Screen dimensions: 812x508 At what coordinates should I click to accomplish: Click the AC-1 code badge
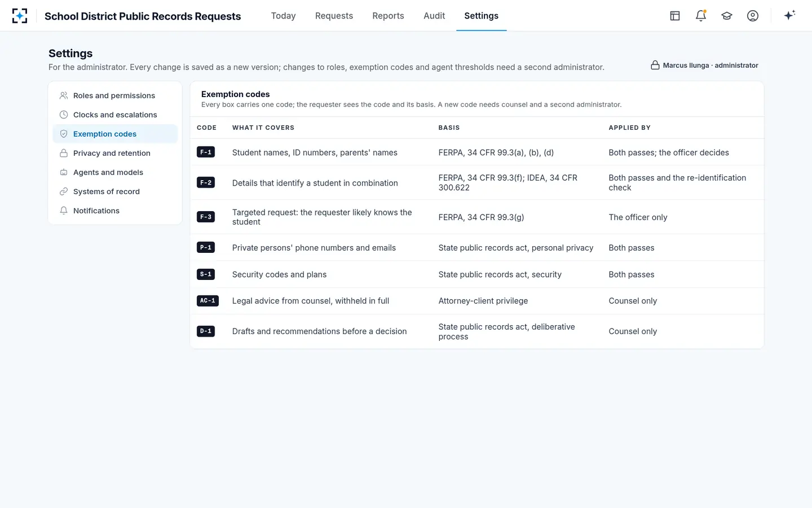pyautogui.click(x=208, y=301)
